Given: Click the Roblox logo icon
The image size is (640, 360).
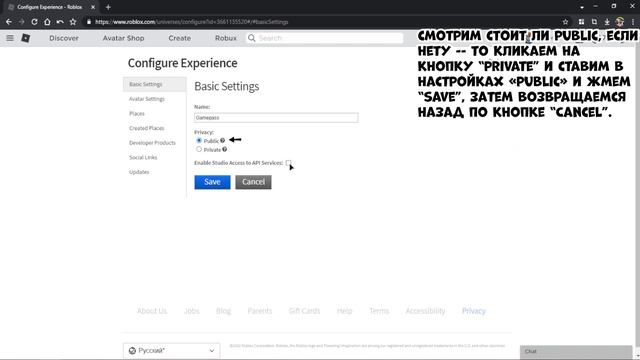Looking at the screenshot, I should pos(25,38).
